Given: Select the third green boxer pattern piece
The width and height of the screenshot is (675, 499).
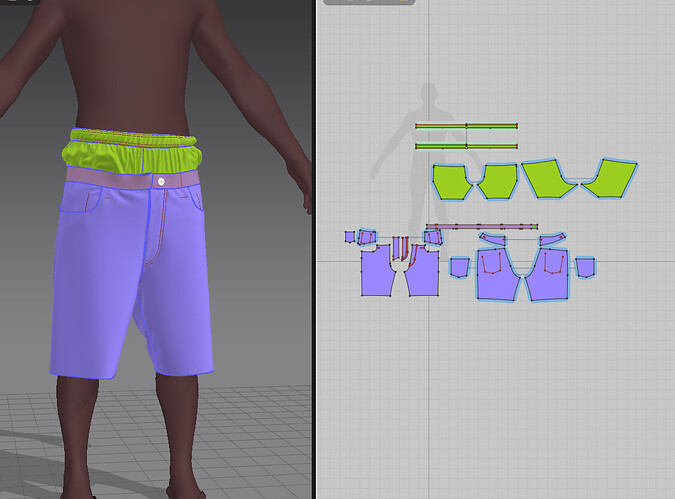Looking at the screenshot, I should (546, 180).
